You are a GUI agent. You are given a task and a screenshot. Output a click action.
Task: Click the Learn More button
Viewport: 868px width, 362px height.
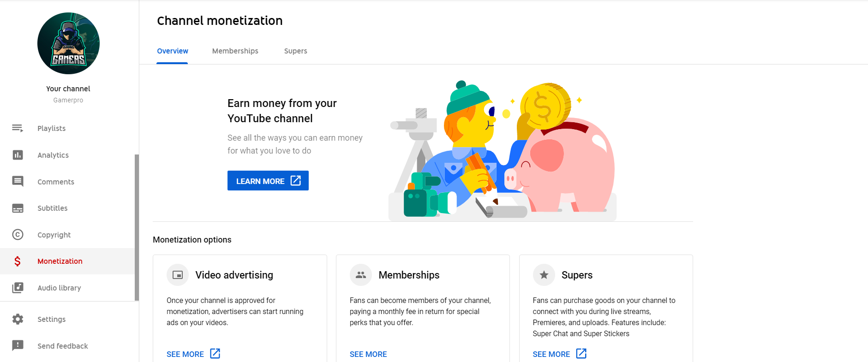click(268, 181)
